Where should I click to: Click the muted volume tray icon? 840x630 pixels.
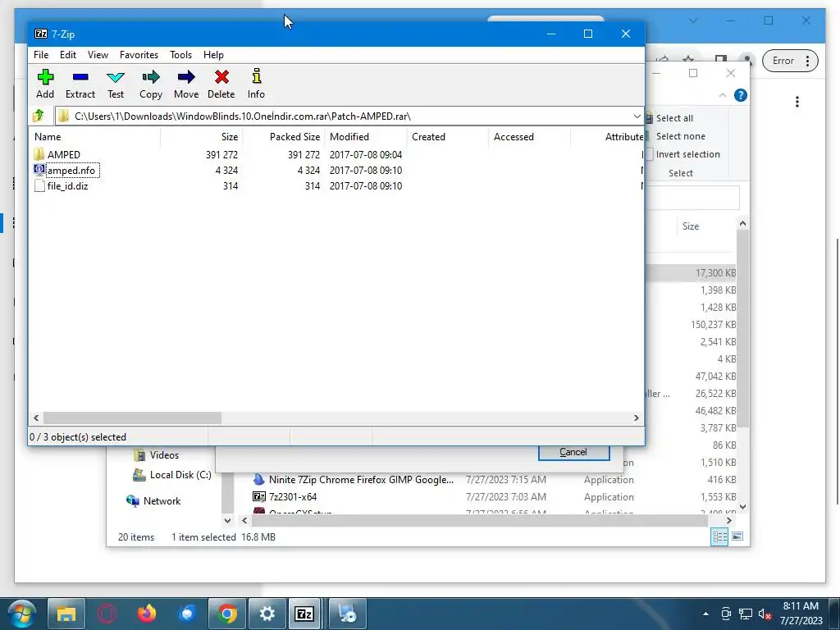click(x=765, y=614)
